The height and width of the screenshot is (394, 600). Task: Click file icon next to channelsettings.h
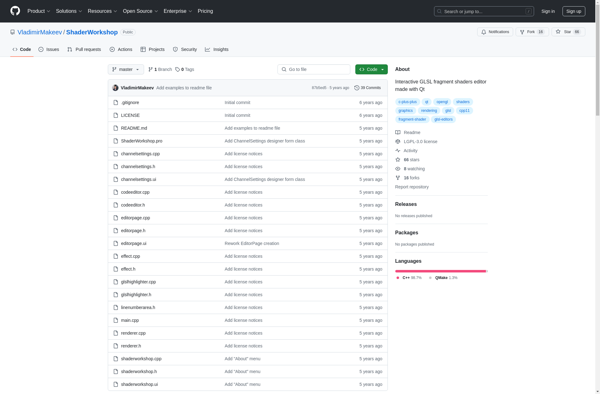pyautogui.click(x=116, y=166)
